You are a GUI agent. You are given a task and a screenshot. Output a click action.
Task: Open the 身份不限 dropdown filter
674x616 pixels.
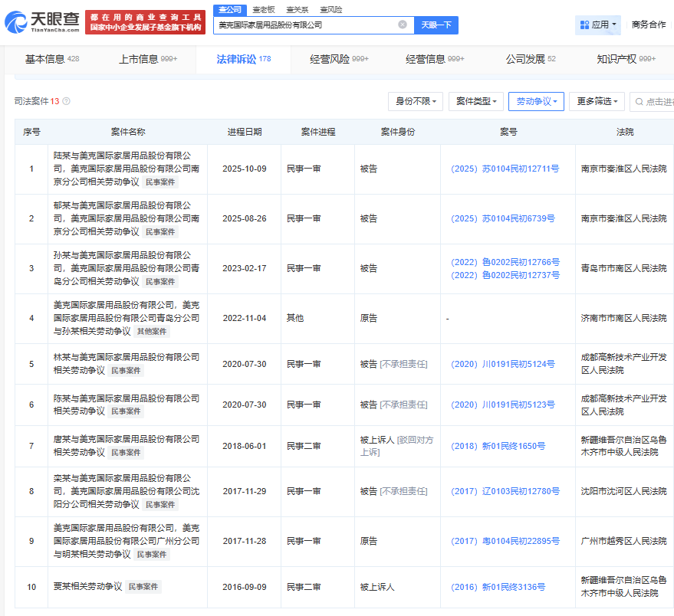pyautogui.click(x=416, y=101)
